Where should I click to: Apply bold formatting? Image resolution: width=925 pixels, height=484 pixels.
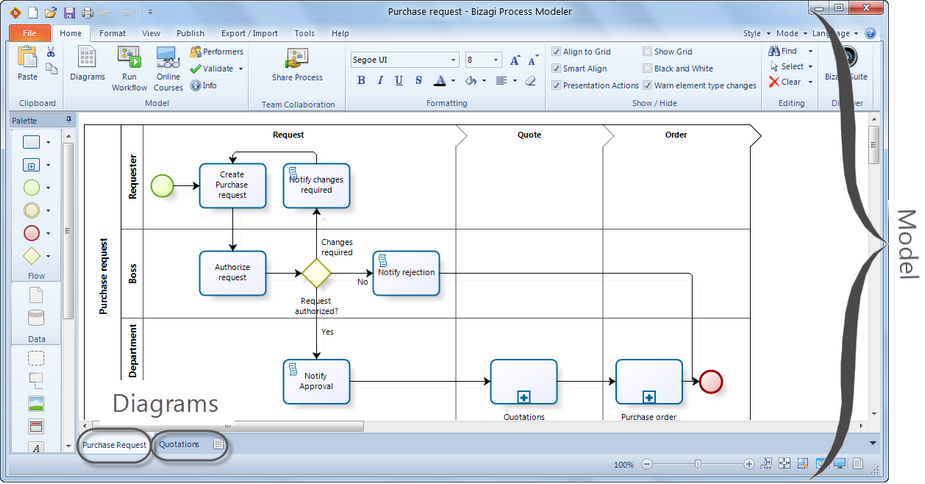coord(361,80)
